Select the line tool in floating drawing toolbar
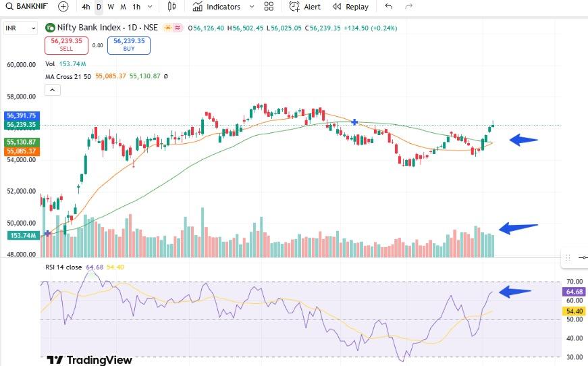 click(583, 258)
